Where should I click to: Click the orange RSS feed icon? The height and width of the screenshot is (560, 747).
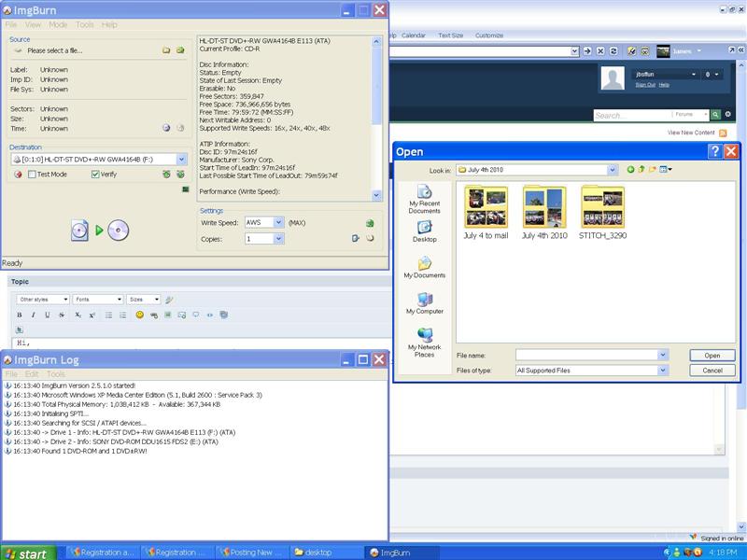(723, 133)
